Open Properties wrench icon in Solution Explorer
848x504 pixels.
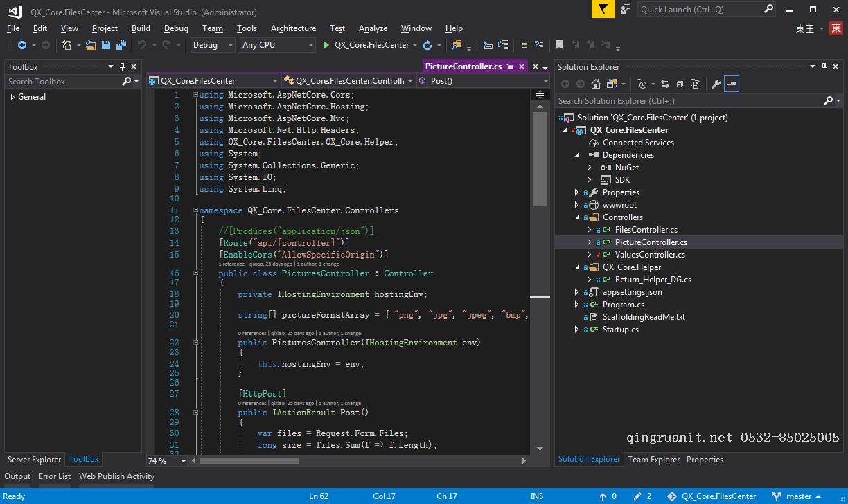(x=716, y=84)
